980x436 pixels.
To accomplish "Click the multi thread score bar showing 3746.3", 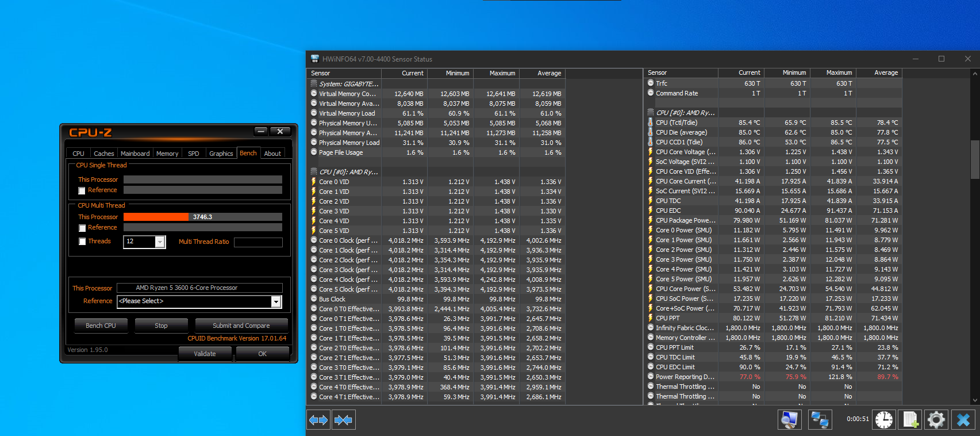I will click(x=203, y=217).
